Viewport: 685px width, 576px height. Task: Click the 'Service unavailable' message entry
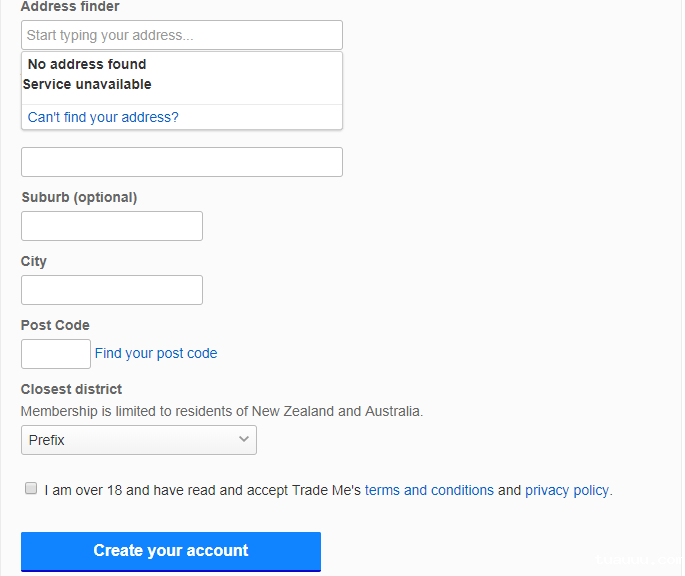87,84
